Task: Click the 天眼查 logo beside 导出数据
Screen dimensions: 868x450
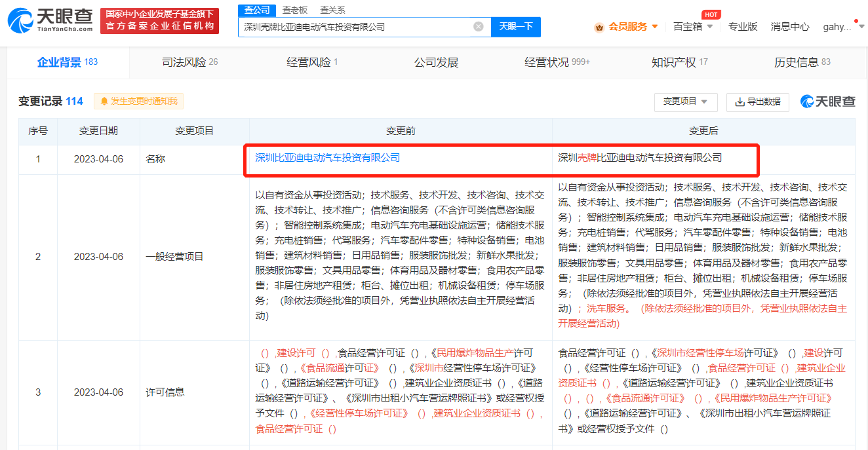Action: 827,102
